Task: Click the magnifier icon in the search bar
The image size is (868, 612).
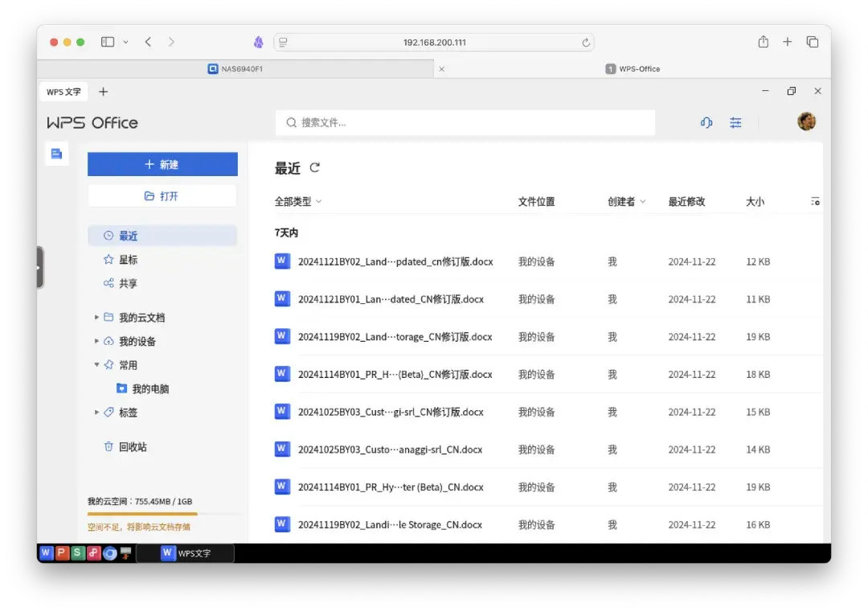Action: click(x=291, y=122)
